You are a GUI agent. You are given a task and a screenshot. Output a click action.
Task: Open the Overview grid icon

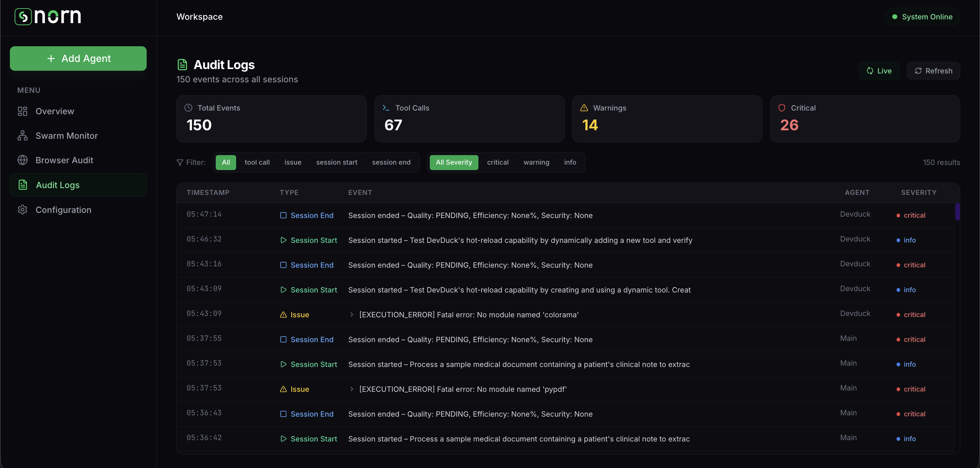22,112
